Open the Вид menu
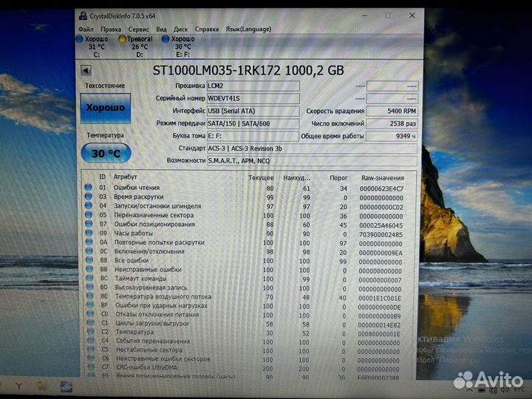The width and height of the screenshot is (532, 399). click(161, 30)
